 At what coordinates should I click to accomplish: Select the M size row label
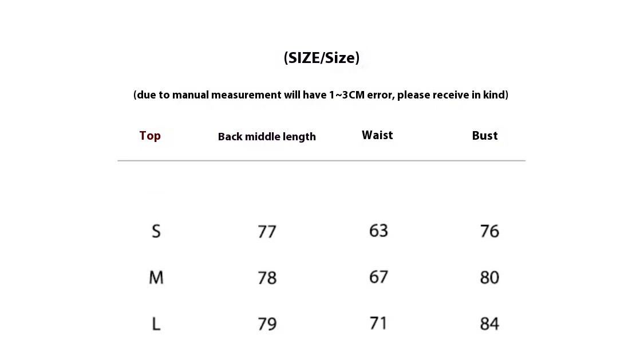pyautogui.click(x=156, y=278)
